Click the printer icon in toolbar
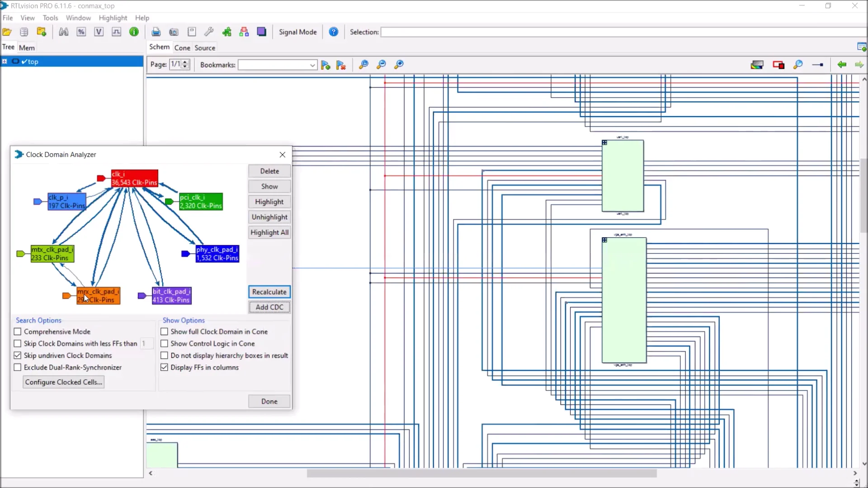The image size is (868, 488). pos(156,32)
